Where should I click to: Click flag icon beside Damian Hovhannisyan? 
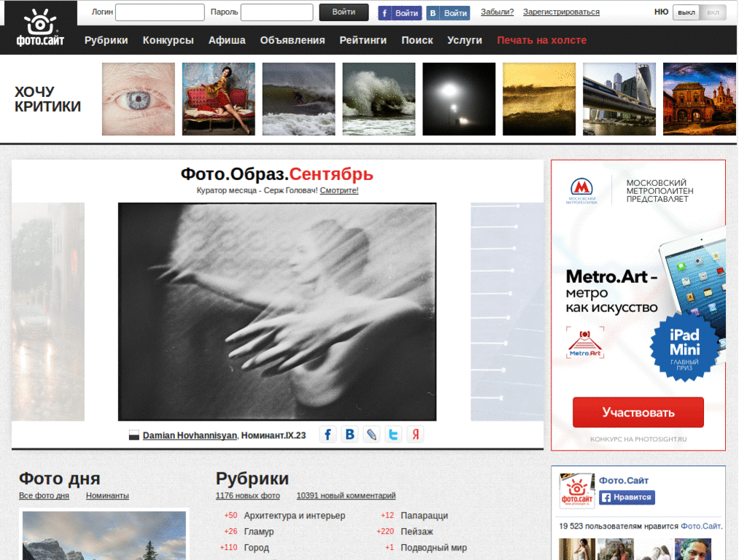point(134,435)
